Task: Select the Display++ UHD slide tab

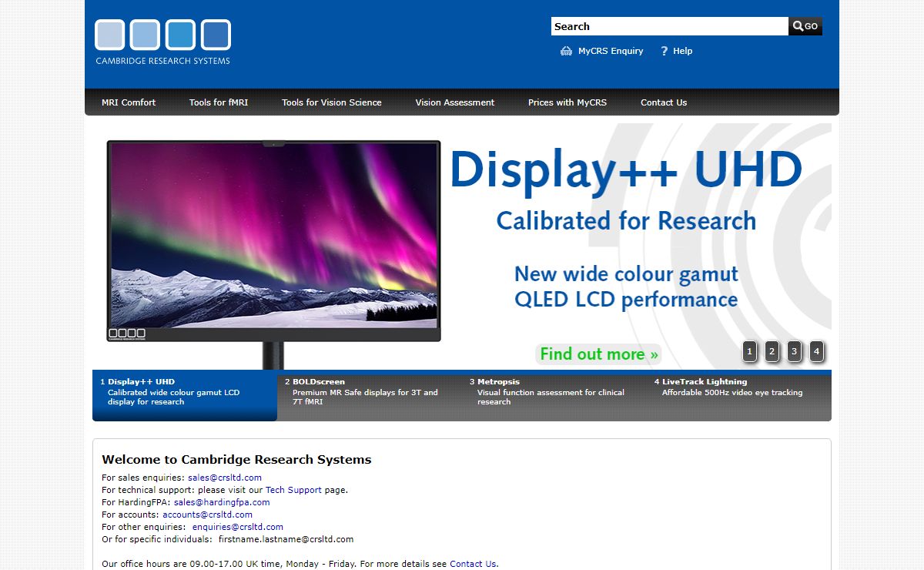Action: coord(185,396)
